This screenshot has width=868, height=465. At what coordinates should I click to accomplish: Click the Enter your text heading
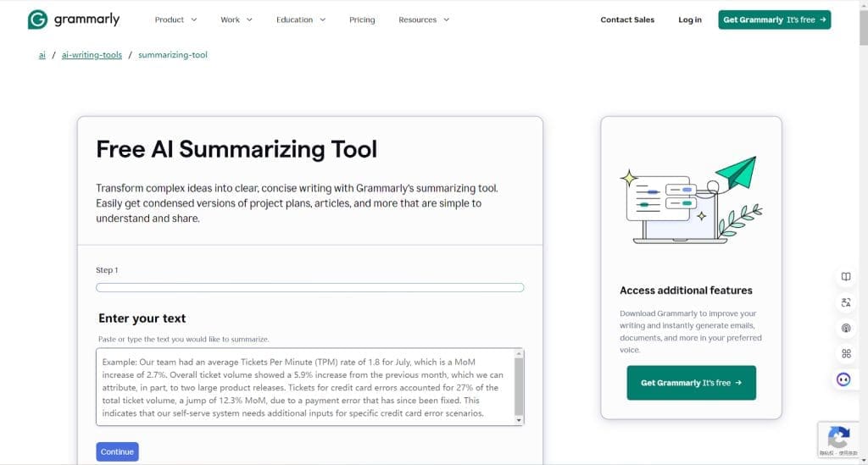pos(142,318)
